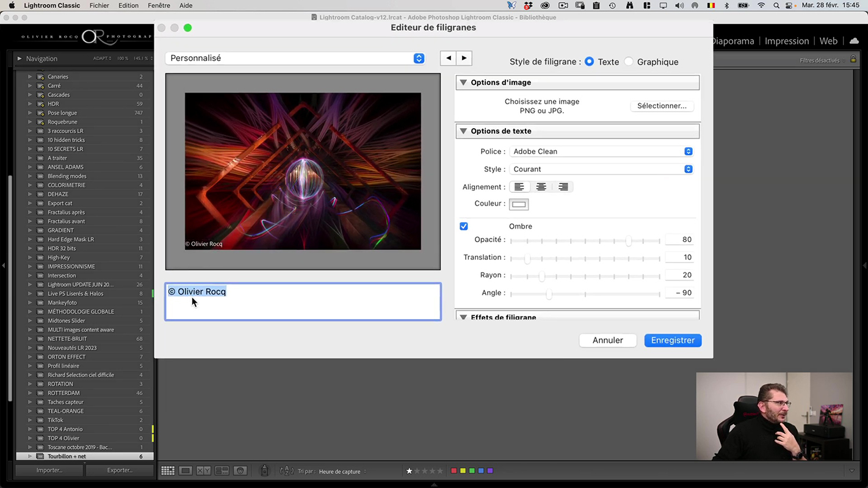Open compare X|Y view
Image resolution: width=868 pixels, height=488 pixels.
click(x=204, y=470)
